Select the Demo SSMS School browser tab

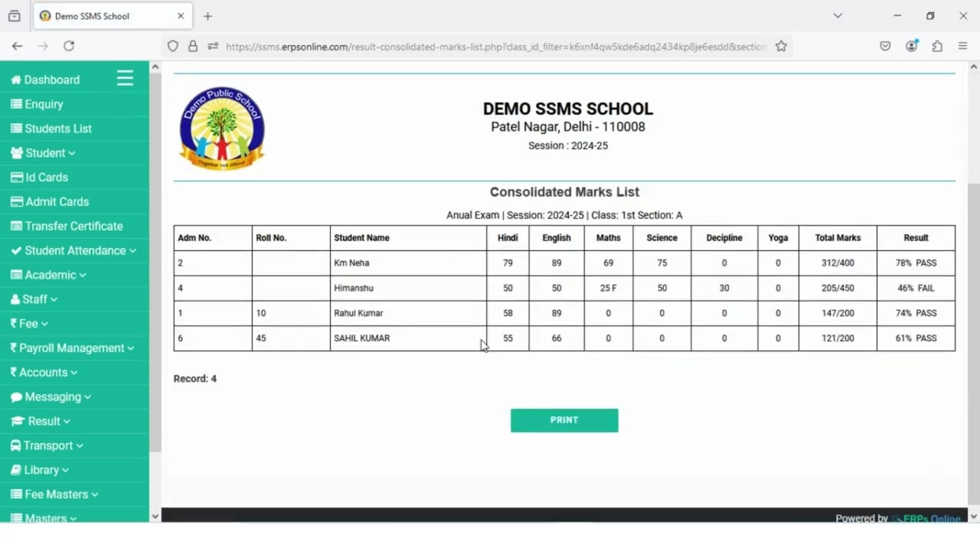[x=112, y=15]
